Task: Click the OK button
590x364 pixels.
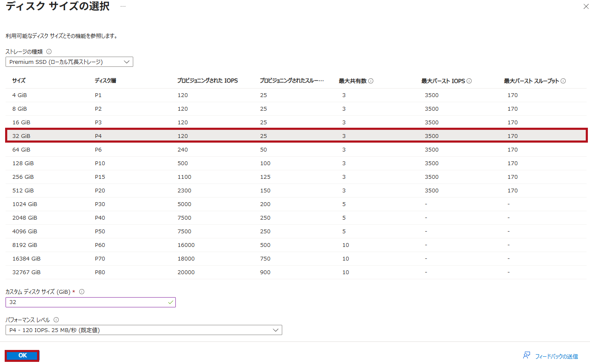Action: 22,355
